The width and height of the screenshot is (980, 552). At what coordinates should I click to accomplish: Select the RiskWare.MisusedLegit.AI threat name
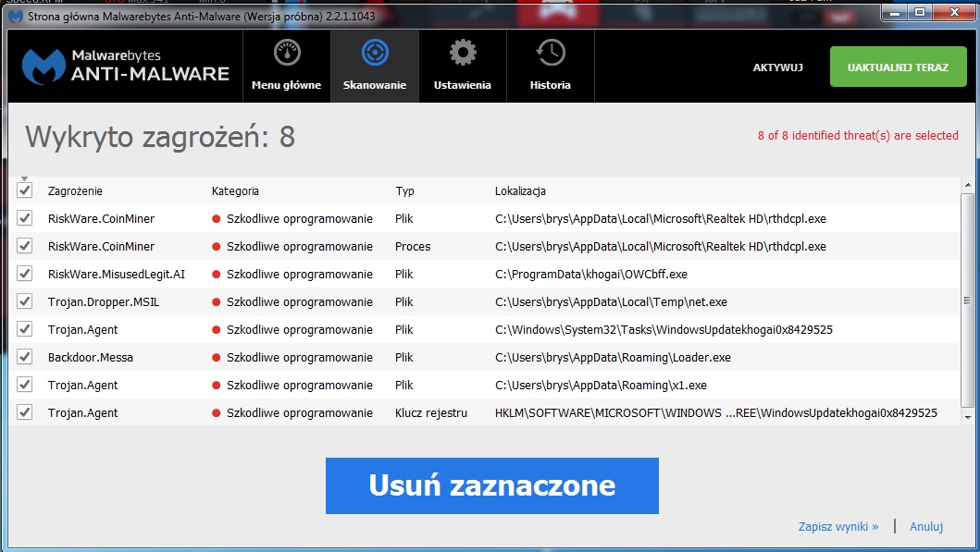[117, 274]
